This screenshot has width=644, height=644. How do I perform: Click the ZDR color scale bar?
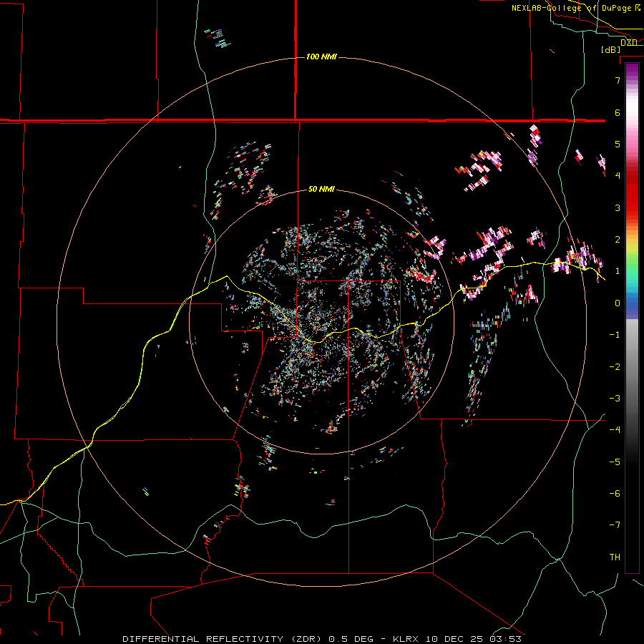click(632, 318)
